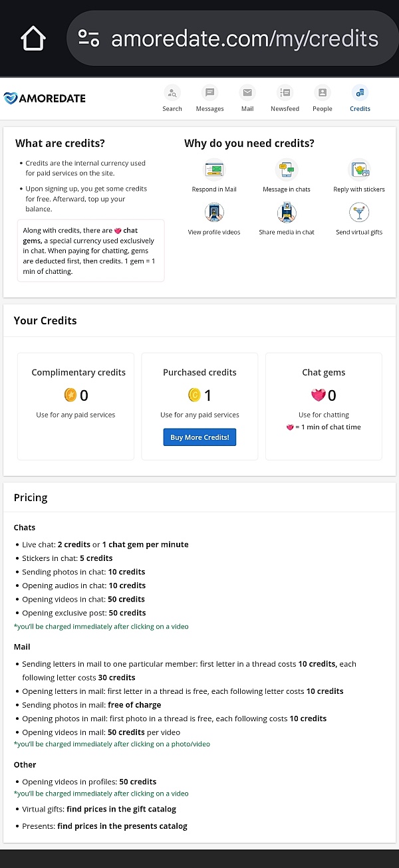399x868 pixels.
Task: Open the Newsfeed nav icon
Action: pyautogui.click(x=285, y=93)
